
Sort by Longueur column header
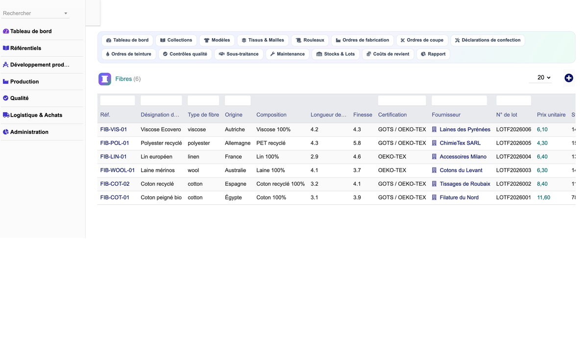pos(328,115)
